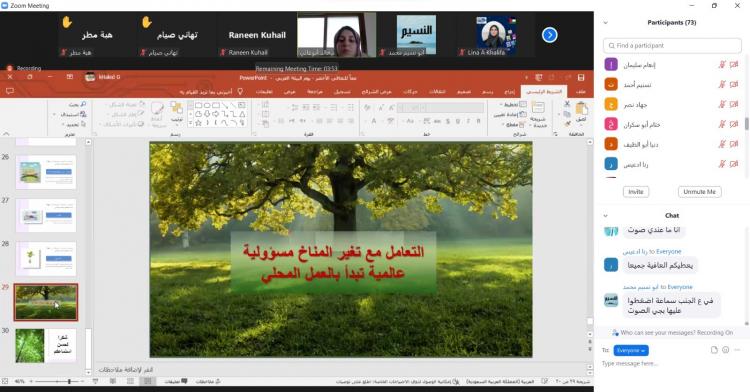Click the Reset slide button in ribbon

511,114
